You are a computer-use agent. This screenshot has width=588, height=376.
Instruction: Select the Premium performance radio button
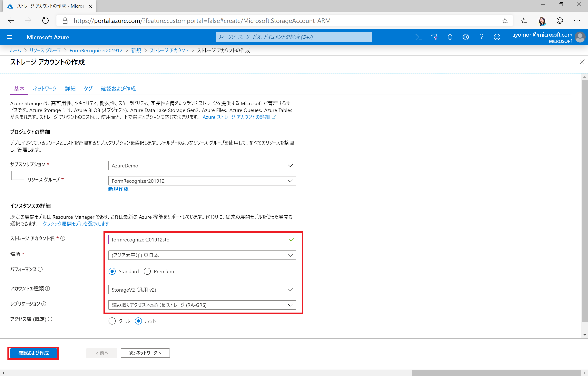147,271
